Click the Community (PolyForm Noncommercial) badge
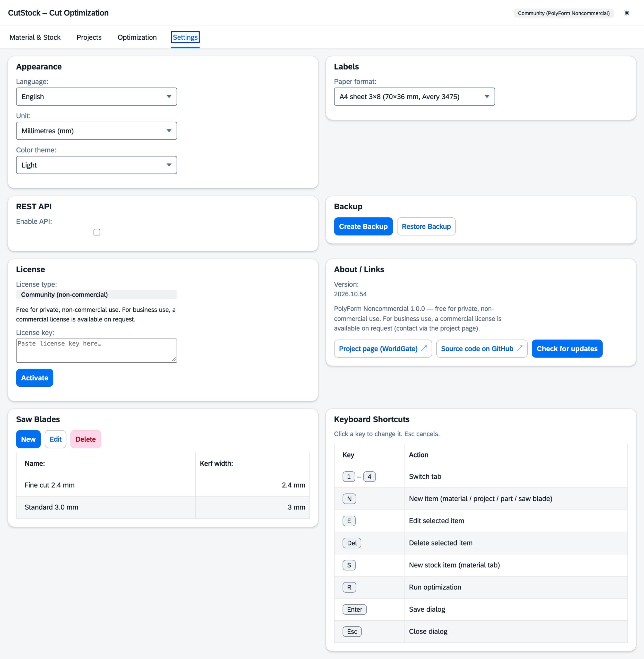 [x=563, y=13]
